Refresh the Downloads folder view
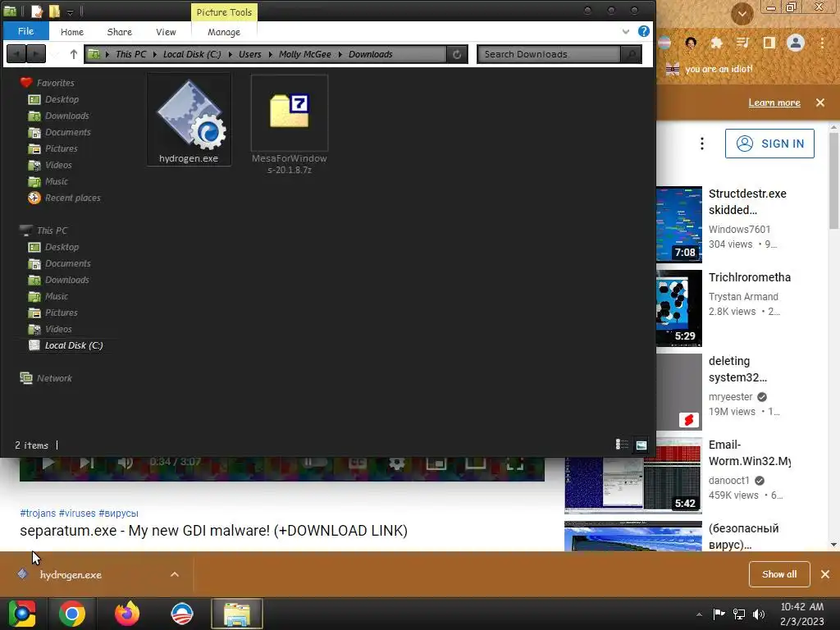840x630 pixels. [x=457, y=54]
